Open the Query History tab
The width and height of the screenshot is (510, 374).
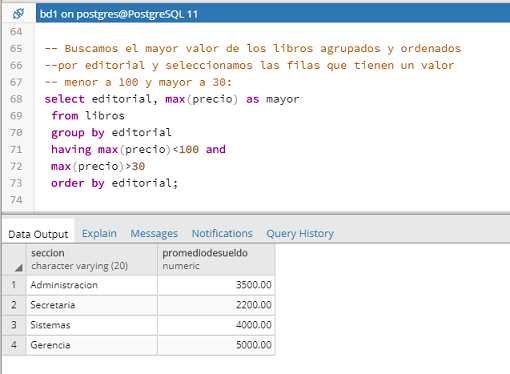point(300,233)
